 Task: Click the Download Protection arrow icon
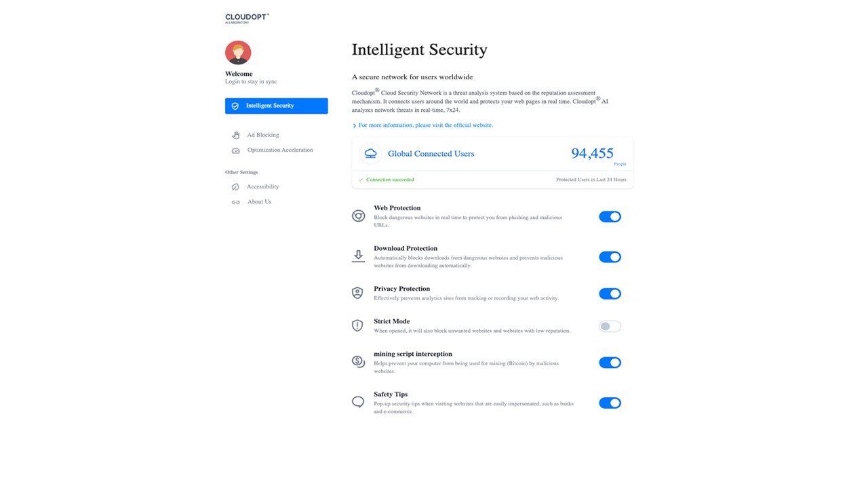[x=358, y=256]
